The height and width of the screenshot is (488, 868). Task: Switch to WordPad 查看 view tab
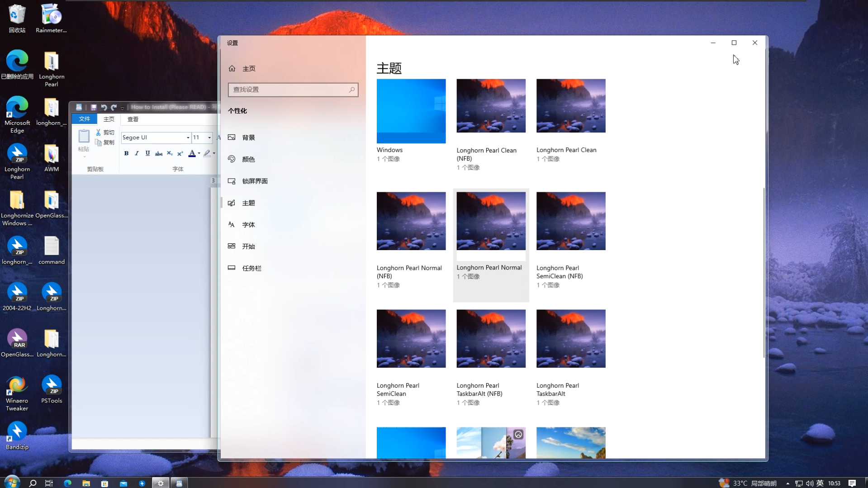click(x=133, y=119)
